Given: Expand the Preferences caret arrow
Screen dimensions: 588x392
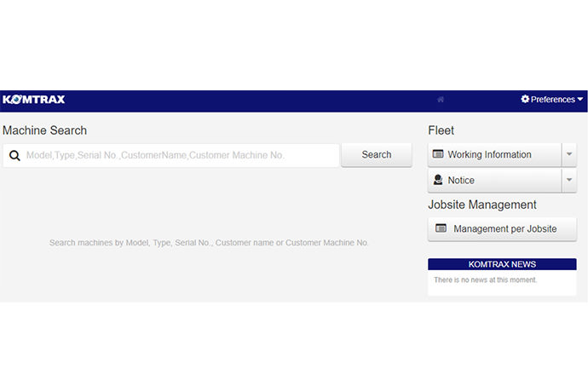Looking at the screenshot, I should 580,99.
